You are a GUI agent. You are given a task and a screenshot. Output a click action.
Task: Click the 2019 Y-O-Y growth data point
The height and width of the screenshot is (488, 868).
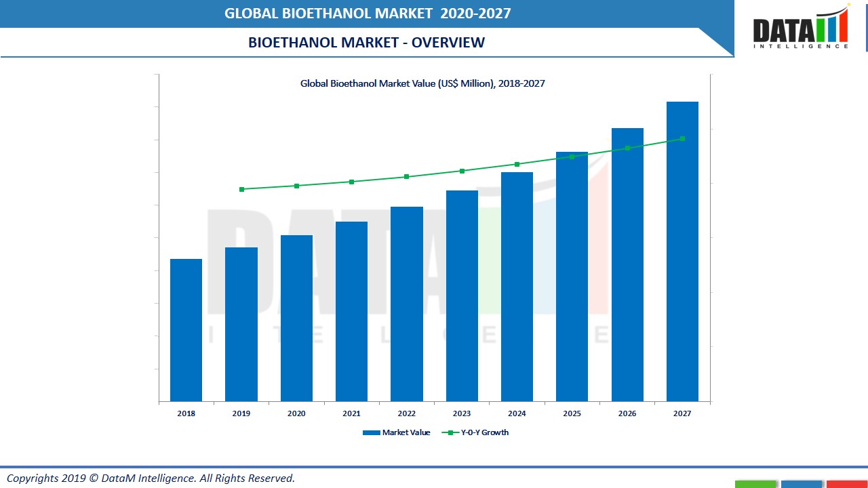tap(241, 189)
